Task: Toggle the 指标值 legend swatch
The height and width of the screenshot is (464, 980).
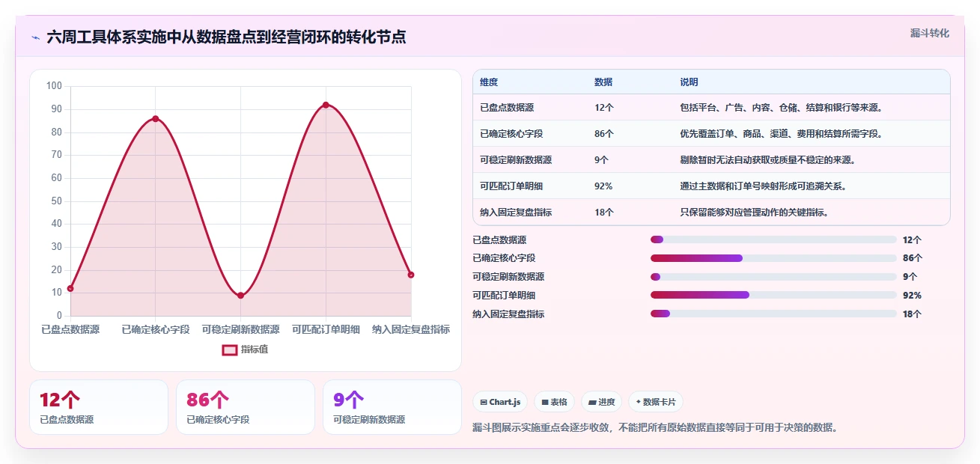Action: [x=230, y=349]
